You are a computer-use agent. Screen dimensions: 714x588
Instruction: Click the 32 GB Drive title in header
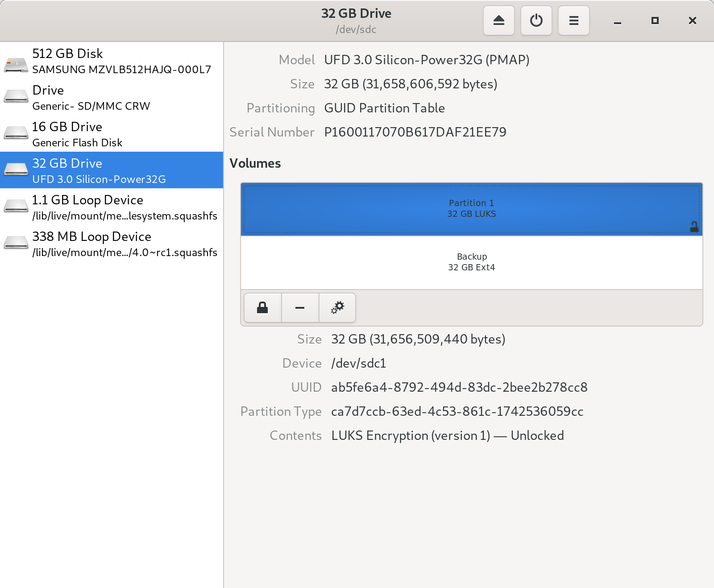click(x=357, y=13)
